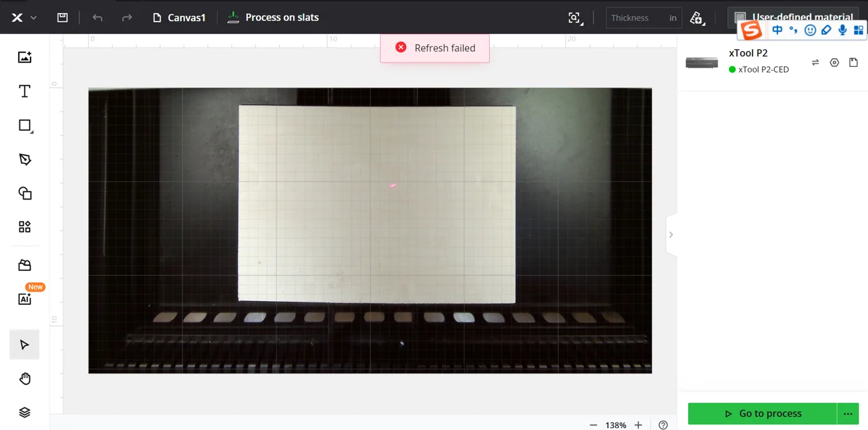Open the Projects box tool
Image resolution: width=868 pixels, height=430 pixels.
[x=25, y=265]
